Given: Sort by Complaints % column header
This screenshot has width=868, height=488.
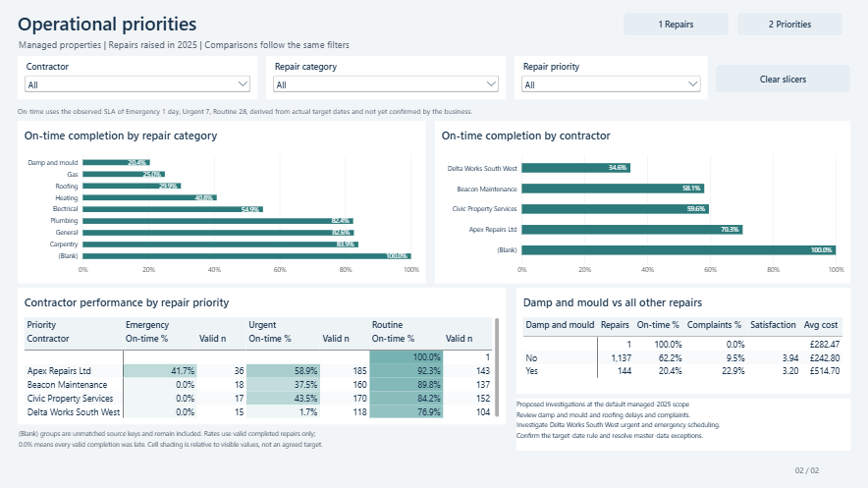Looking at the screenshot, I should click(714, 325).
